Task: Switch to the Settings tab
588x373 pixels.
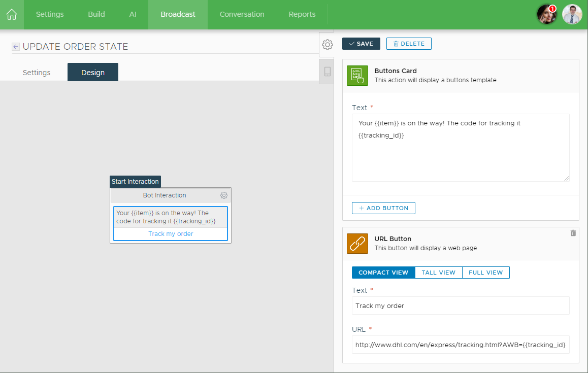Action: point(37,73)
